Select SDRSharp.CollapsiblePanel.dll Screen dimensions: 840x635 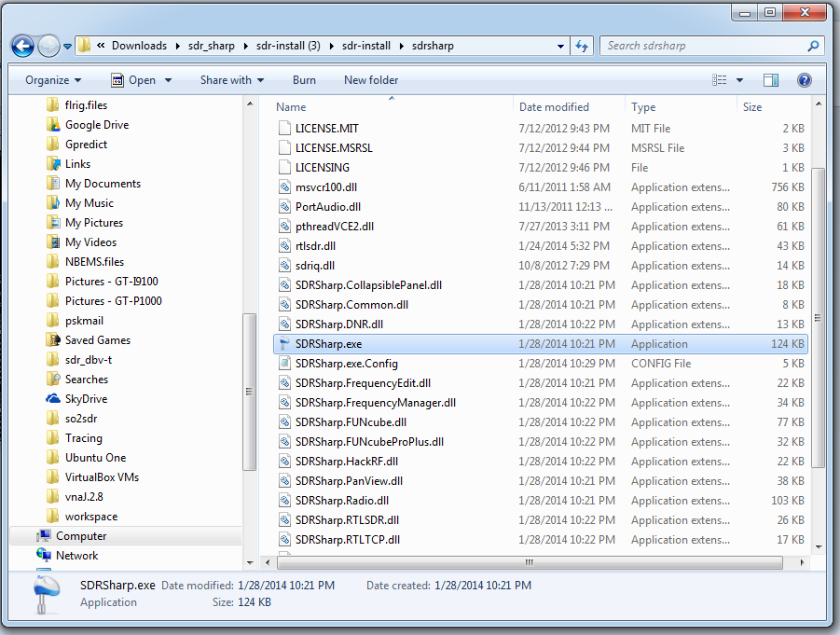click(x=368, y=285)
